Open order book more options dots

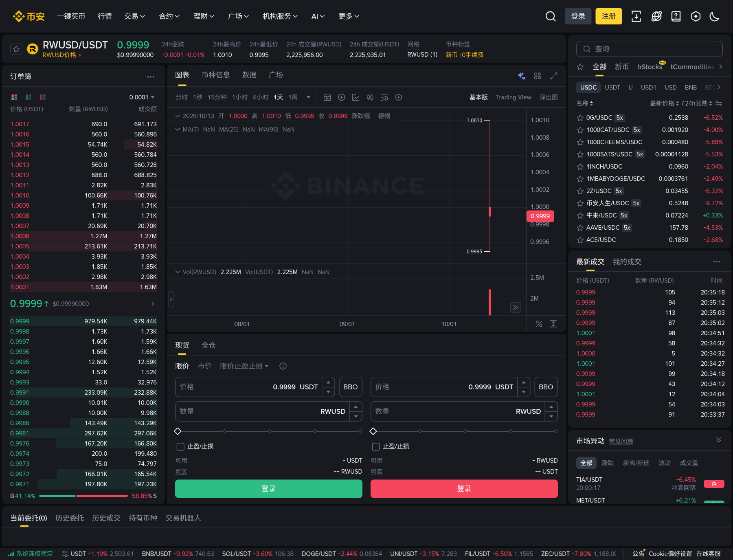click(x=151, y=77)
